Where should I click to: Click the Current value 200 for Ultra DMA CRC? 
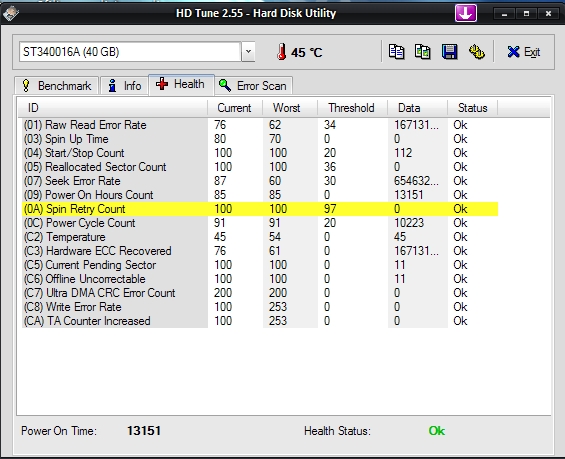223,293
